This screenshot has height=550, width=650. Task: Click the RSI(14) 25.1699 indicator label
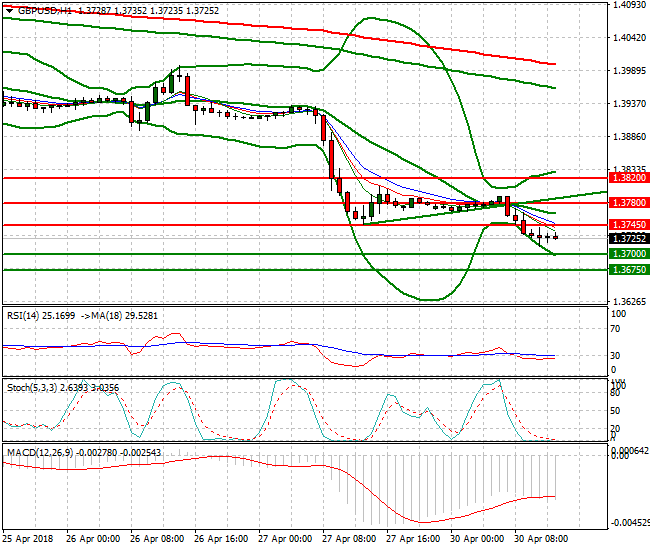click(x=41, y=316)
